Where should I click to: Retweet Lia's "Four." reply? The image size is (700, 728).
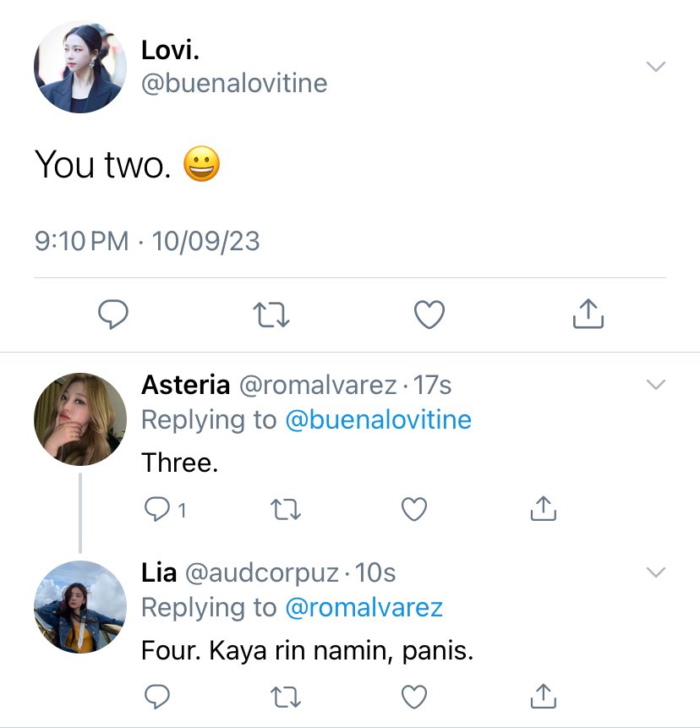[286, 697]
